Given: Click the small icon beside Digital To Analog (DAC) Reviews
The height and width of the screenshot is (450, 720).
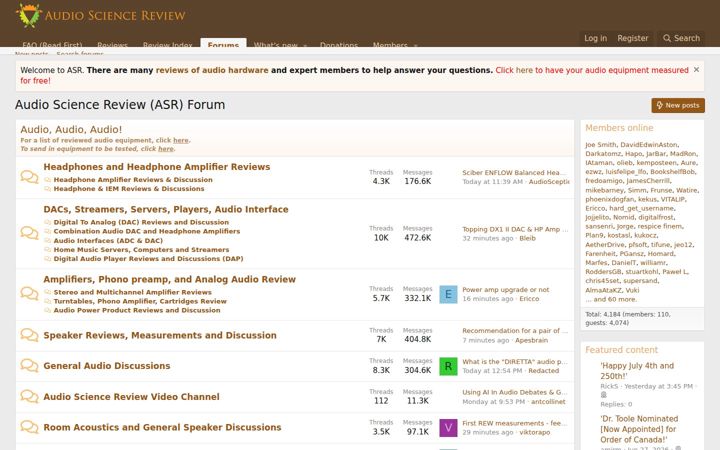Looking at the screenshot, I should 47,222.
